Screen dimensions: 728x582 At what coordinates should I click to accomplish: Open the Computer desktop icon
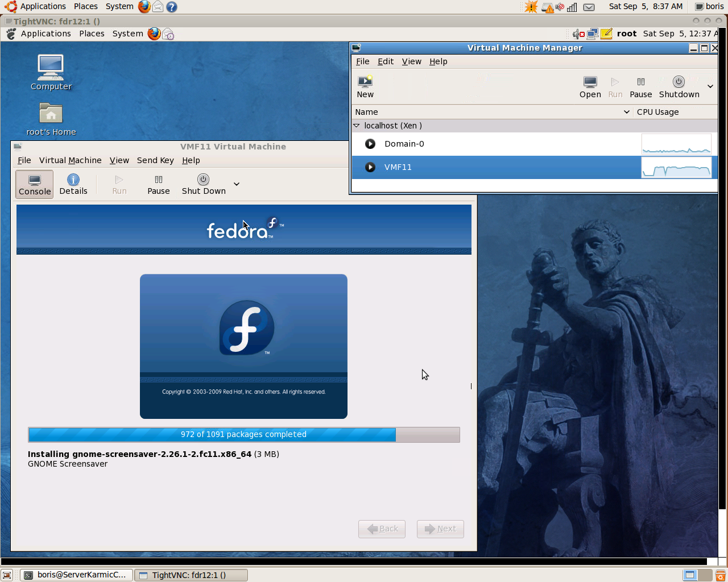[51, 72]
